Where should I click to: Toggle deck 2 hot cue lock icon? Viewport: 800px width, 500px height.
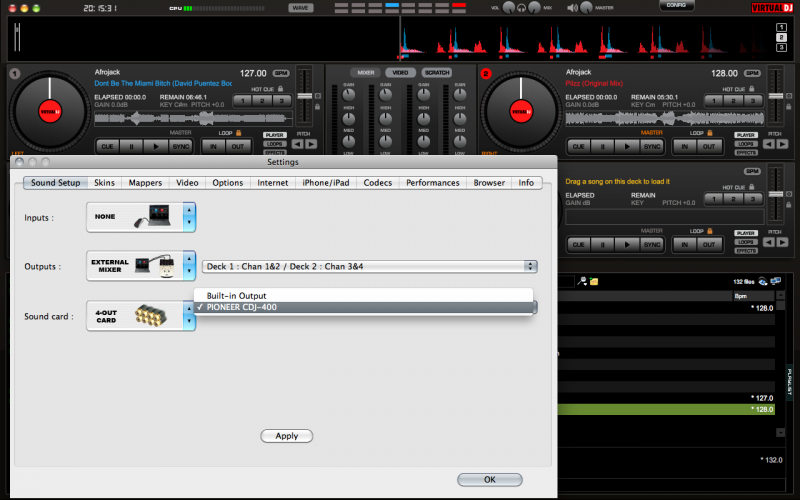tap(752, 89)
